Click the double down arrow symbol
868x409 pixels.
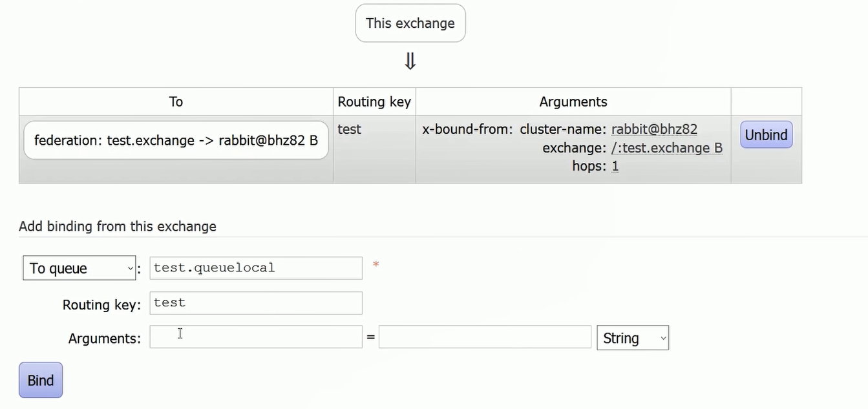[410, 61]
